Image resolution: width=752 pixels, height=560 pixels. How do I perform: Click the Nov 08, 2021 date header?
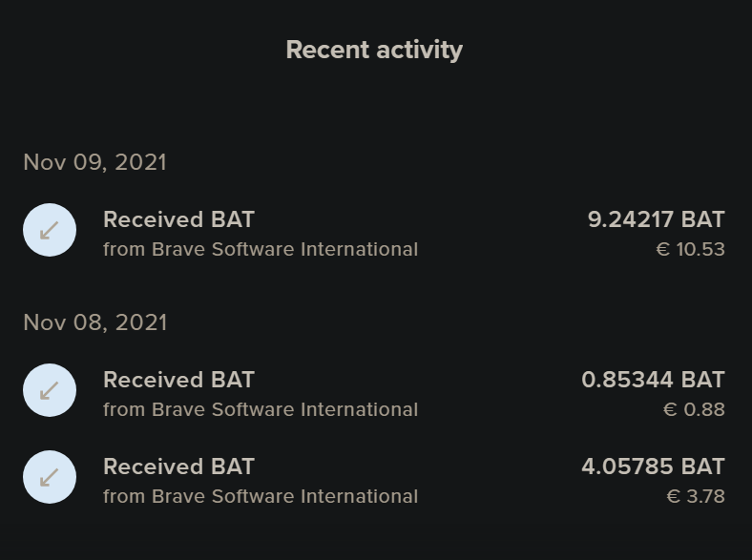click(x=95, y=322)
